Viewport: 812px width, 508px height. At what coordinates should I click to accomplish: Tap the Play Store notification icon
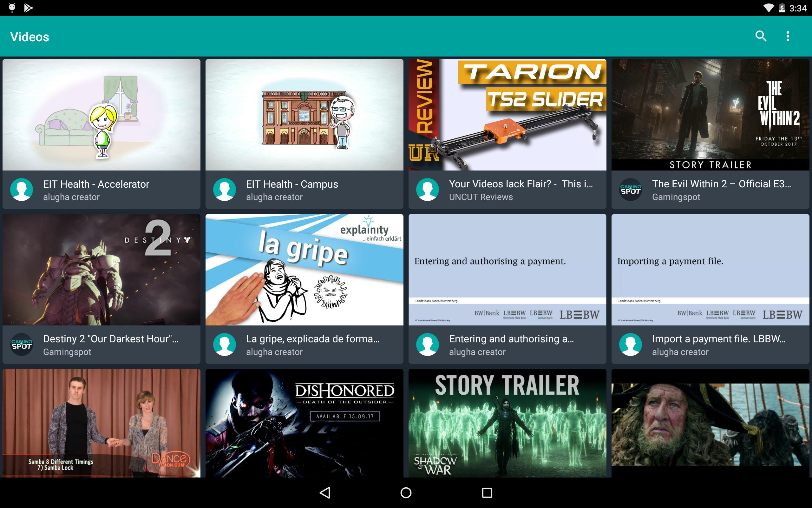coord(29,8)
